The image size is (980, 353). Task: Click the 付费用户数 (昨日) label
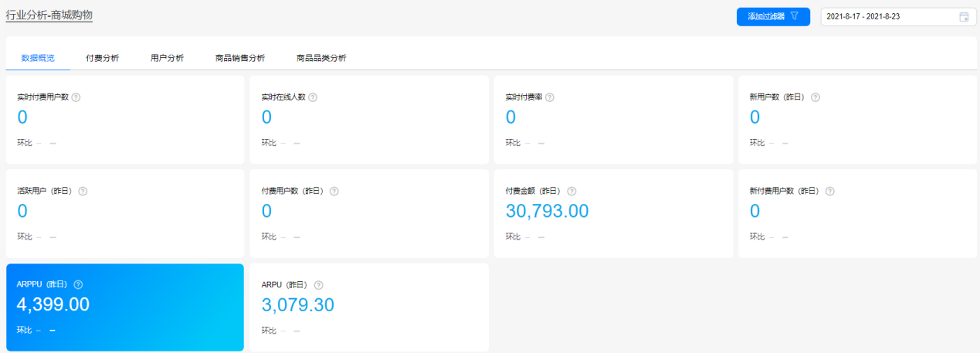click(294, 191)
